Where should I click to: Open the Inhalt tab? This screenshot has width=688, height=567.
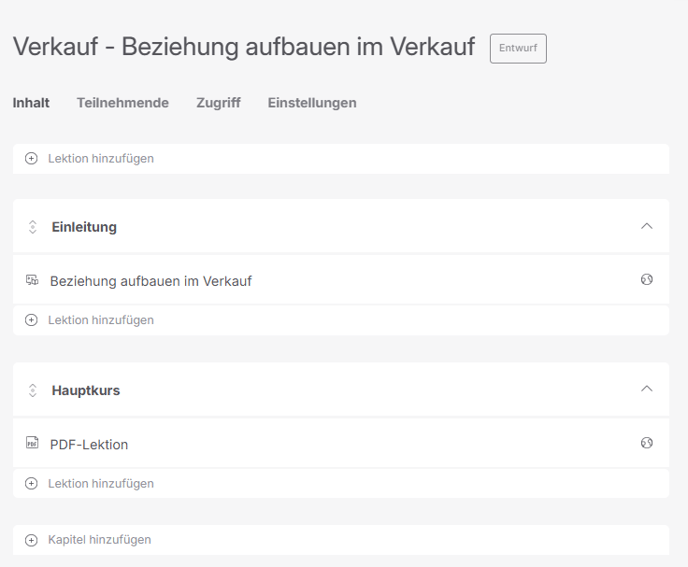[x=31, y=103]
